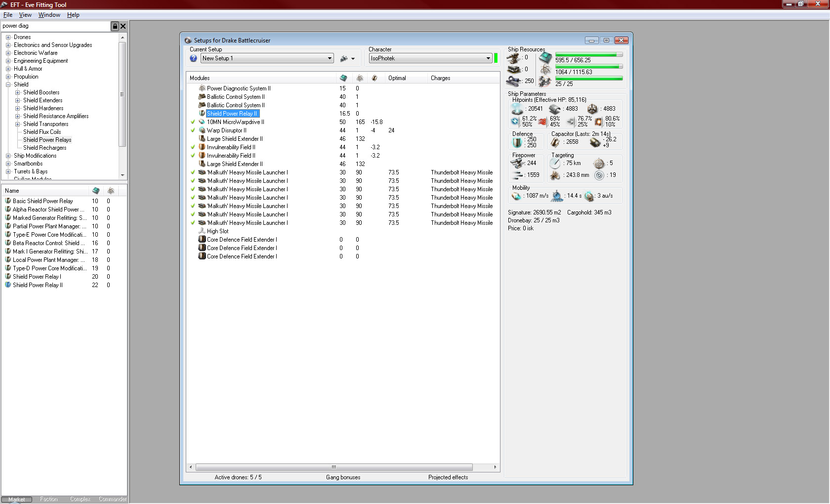The width and height of the screenshot is (830, 504).
Task: Click the targeting range icon showing 75 km
Action: [x=555, y=163]
